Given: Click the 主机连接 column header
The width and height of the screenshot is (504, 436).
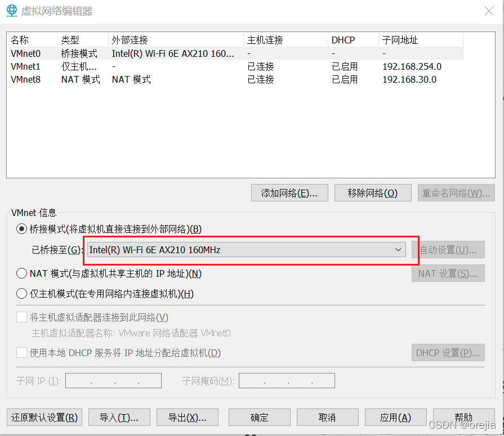Looking at the screenshot, I should (286, 40).
